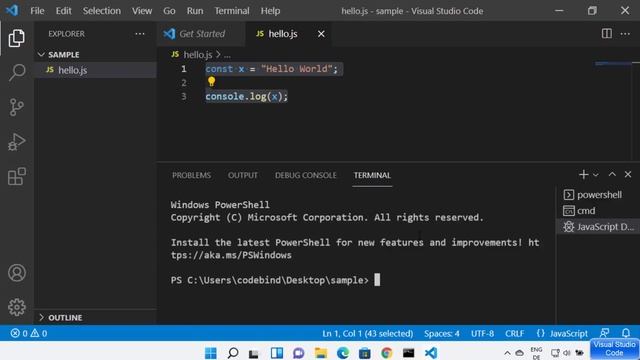Switch to the DEBUG CONSOLE tab
This screenshot has height=360, width=640.
coord(306,175)
